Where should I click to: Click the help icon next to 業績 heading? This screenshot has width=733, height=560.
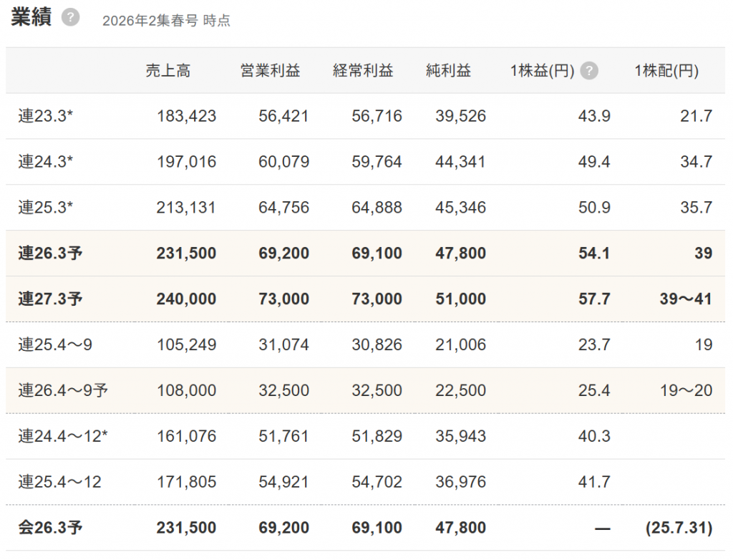(70, 18)
